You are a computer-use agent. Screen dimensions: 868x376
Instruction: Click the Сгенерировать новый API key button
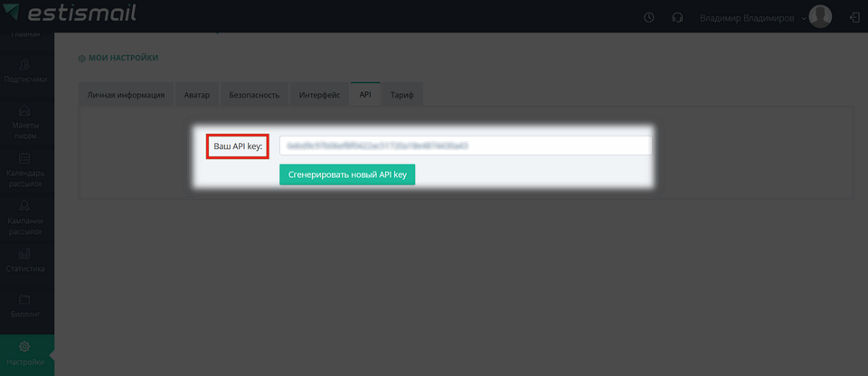click(347, 174)
